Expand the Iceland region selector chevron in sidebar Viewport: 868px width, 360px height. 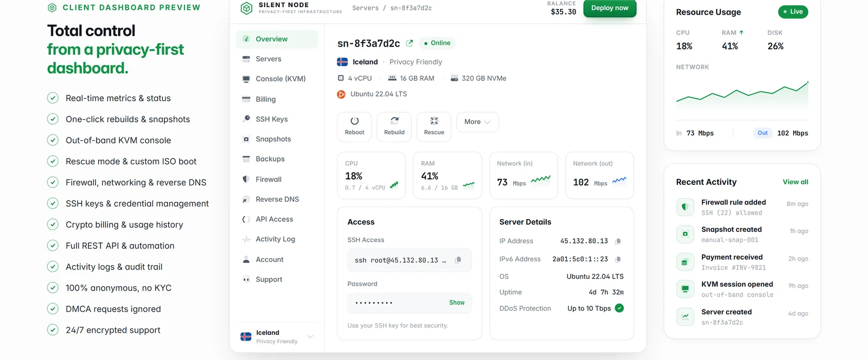[x=310, y=337]
